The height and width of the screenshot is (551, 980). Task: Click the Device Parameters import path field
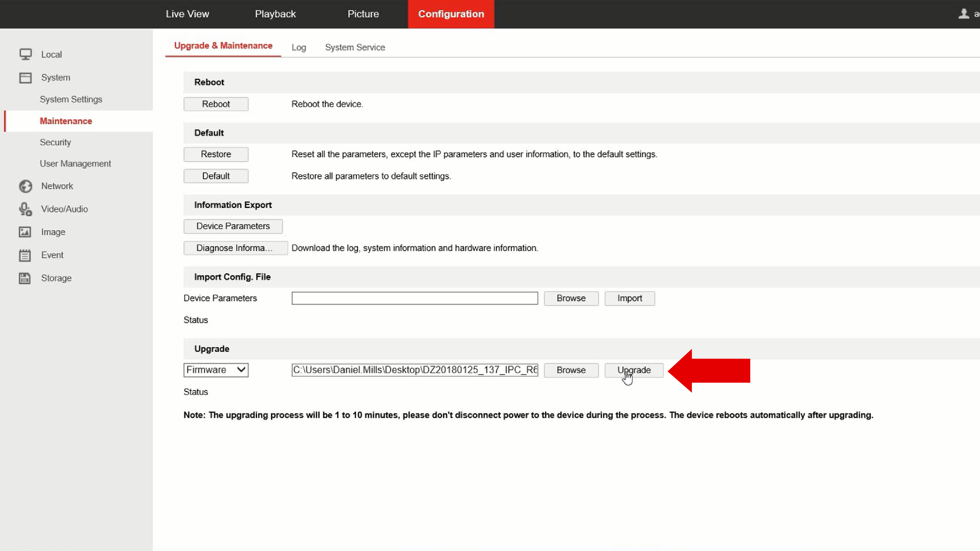tap(414, 298)
